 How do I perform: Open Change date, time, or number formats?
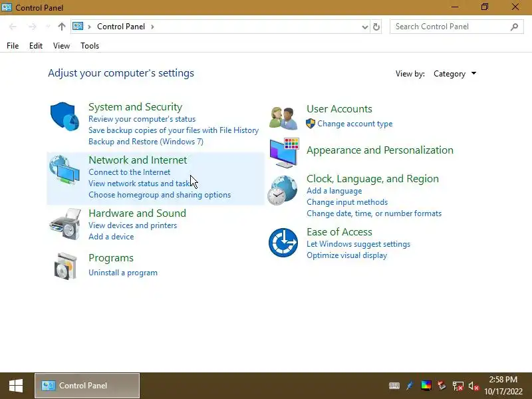pos(374,213)
